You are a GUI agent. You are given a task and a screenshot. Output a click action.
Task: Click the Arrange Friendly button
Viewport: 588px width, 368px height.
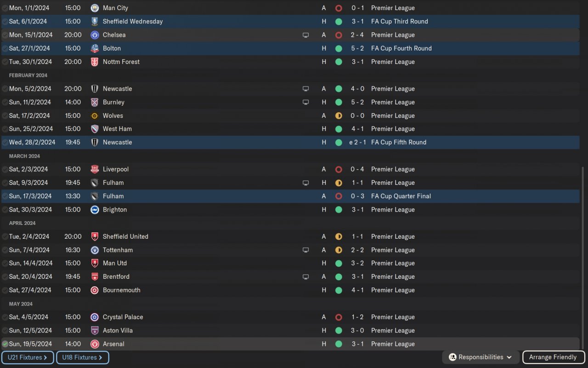(x=552, y=357)
